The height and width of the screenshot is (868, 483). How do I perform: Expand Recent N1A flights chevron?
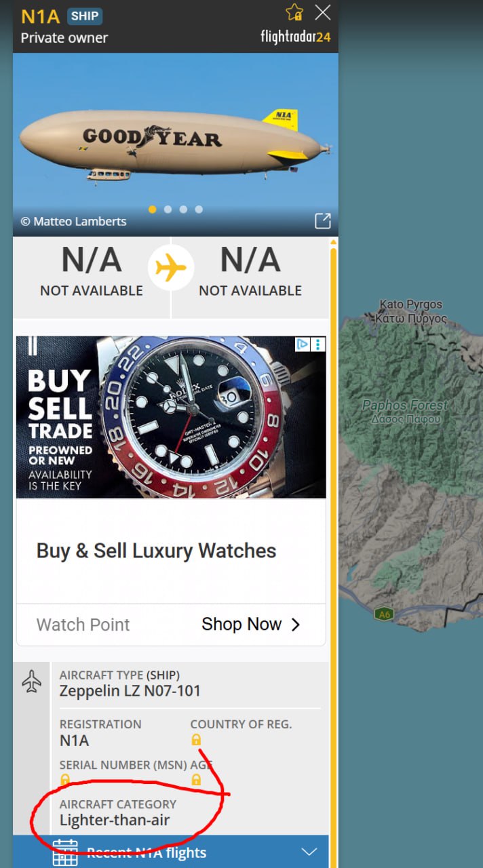click(x=309, y=852)
